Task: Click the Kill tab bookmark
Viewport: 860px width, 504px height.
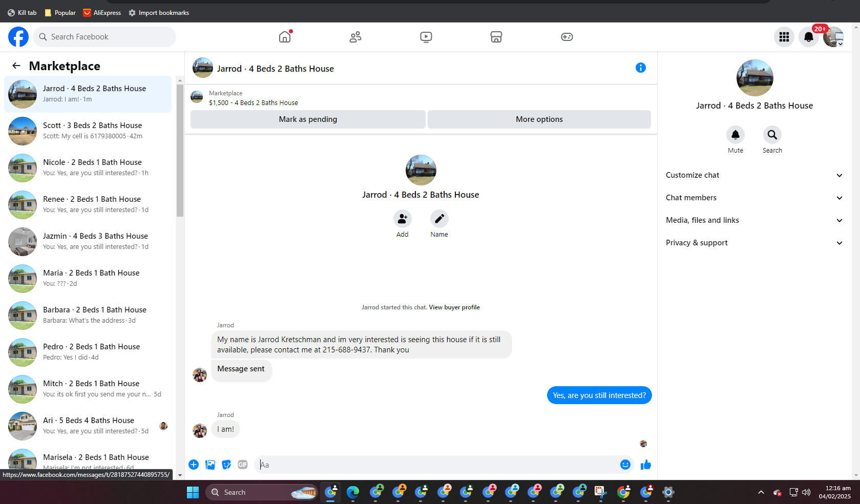Action: pos(22,13)
